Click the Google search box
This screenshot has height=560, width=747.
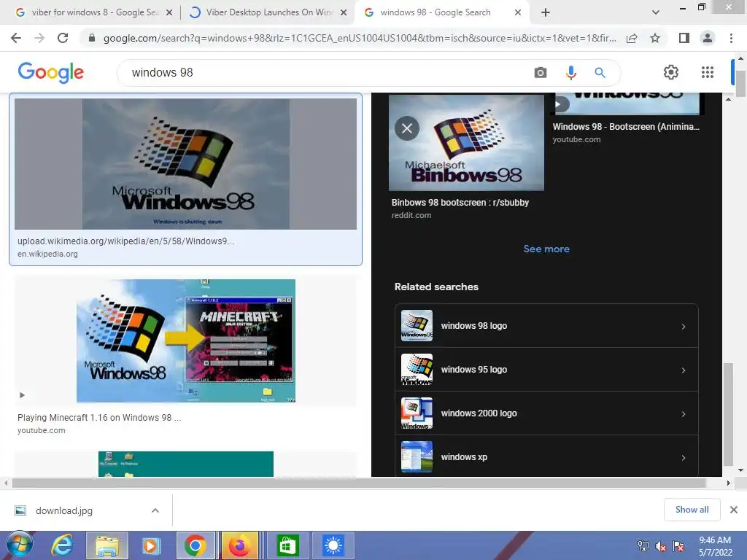[329, 72]
